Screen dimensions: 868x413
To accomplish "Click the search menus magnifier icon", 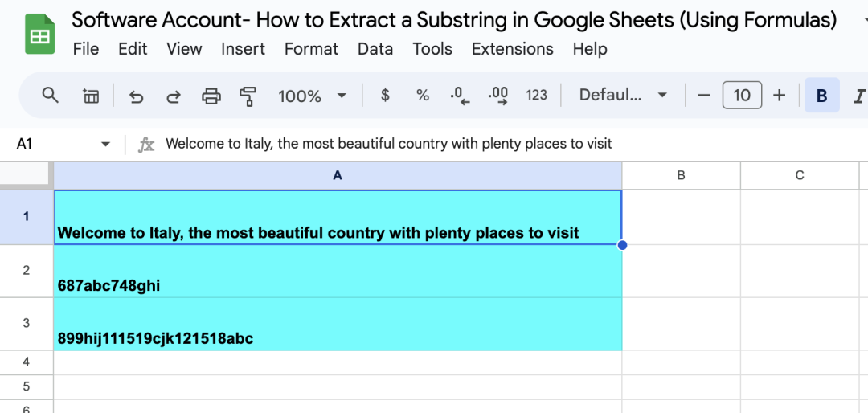I will 51,96.
